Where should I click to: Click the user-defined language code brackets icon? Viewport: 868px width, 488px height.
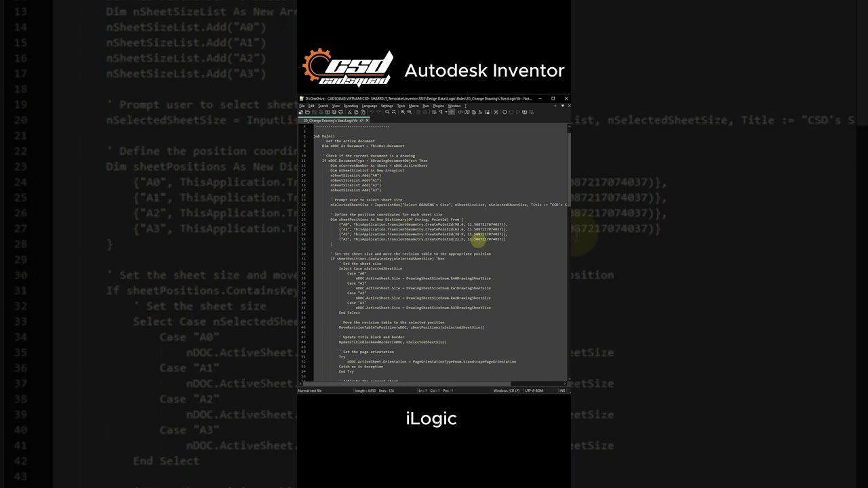coord(460,112)
